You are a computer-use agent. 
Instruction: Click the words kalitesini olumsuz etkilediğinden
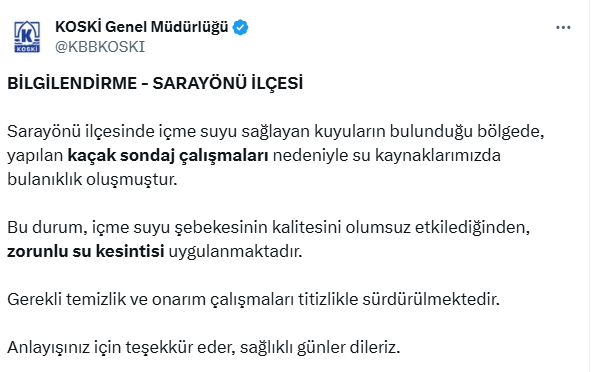[401, 228]
